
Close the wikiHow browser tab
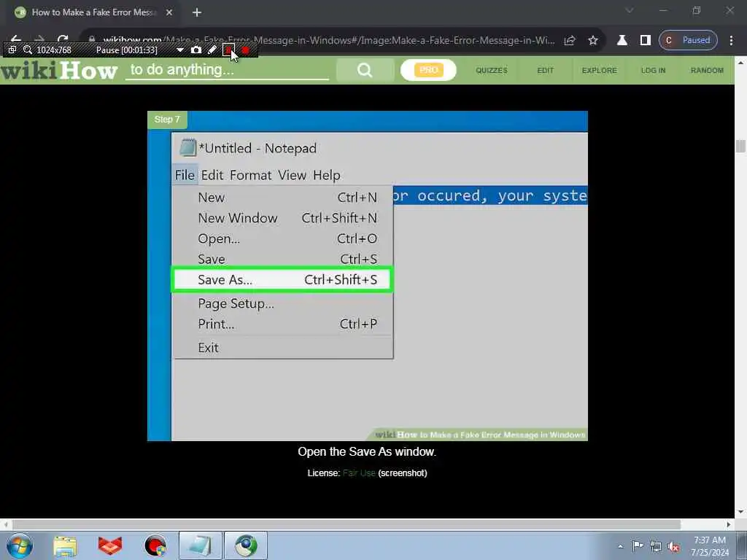click(169, 12)
